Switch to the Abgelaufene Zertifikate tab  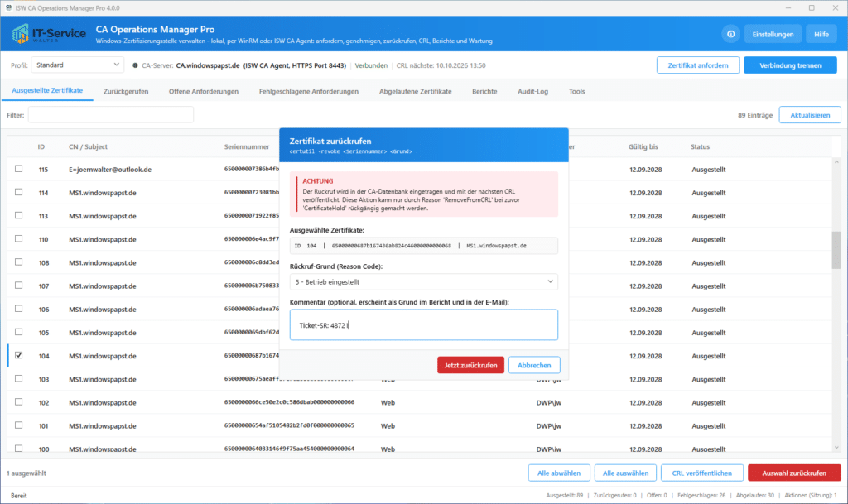tap(416, 91)
